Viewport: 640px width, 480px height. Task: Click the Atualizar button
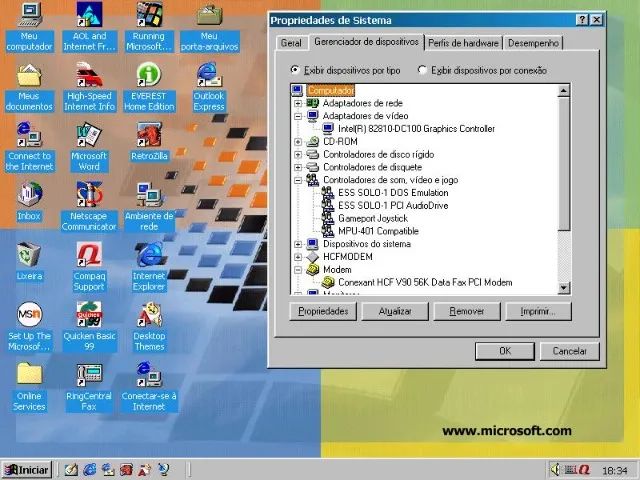tap(395, 311)
